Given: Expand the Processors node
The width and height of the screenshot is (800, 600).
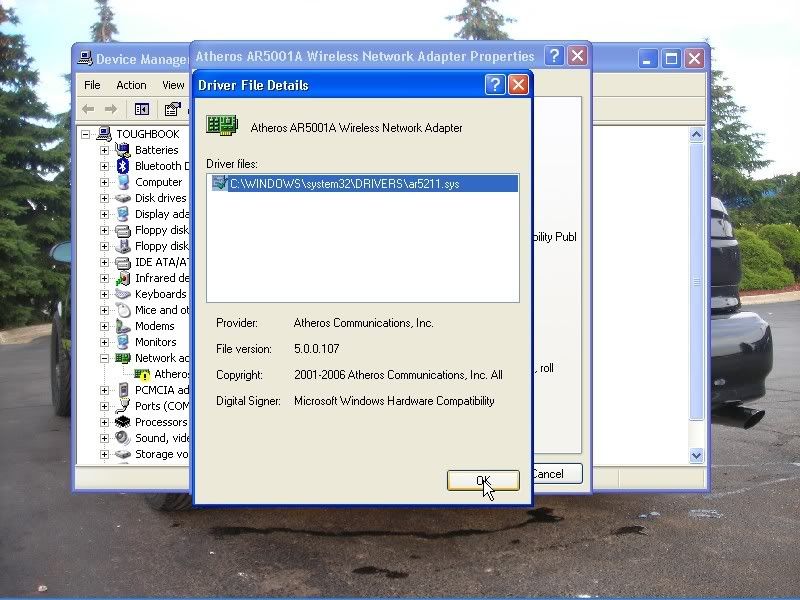Looking at the screenshot, I should click(x=104, y=422).
